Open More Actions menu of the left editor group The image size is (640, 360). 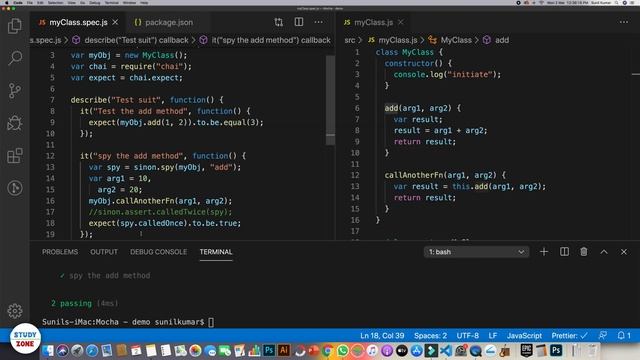[319, 22]
